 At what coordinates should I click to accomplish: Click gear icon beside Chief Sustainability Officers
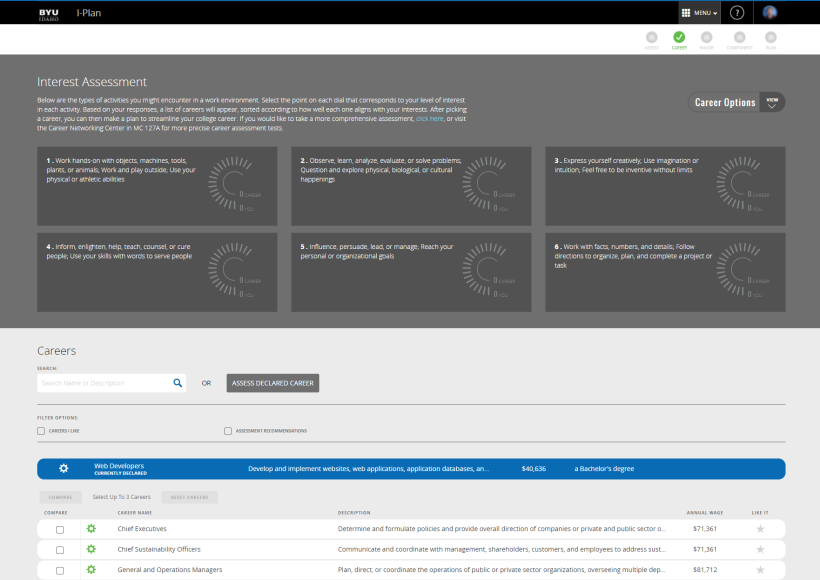click(91, 549)
